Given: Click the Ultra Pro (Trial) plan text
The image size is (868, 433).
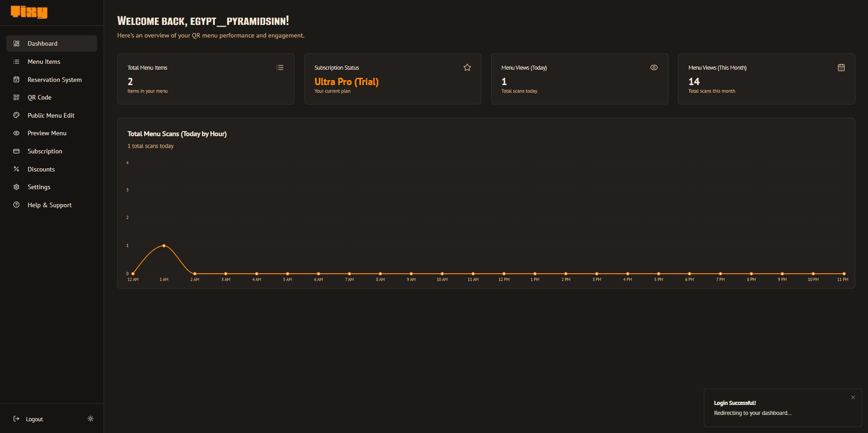Looking at the screenshot, I should (346, 82).
